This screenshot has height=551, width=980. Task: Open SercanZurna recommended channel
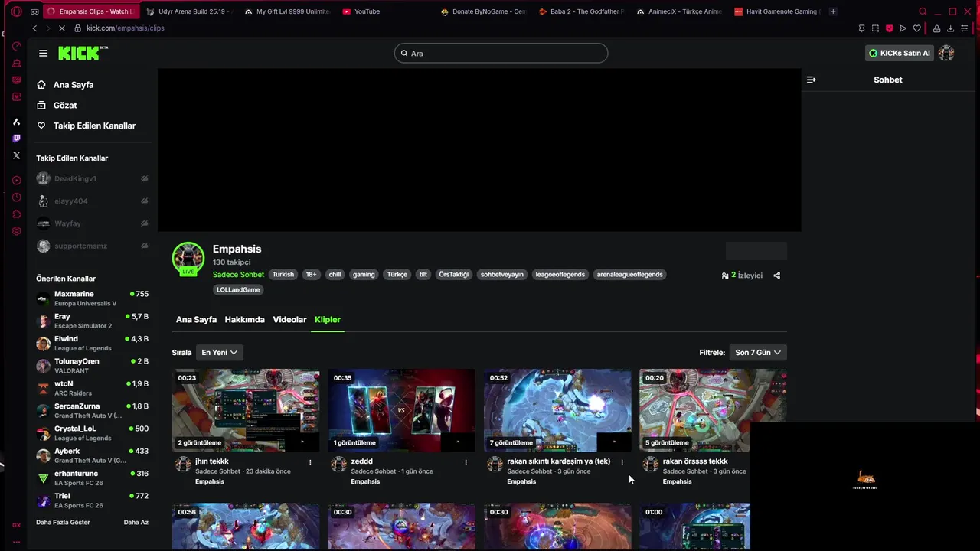tap(93, 411)
